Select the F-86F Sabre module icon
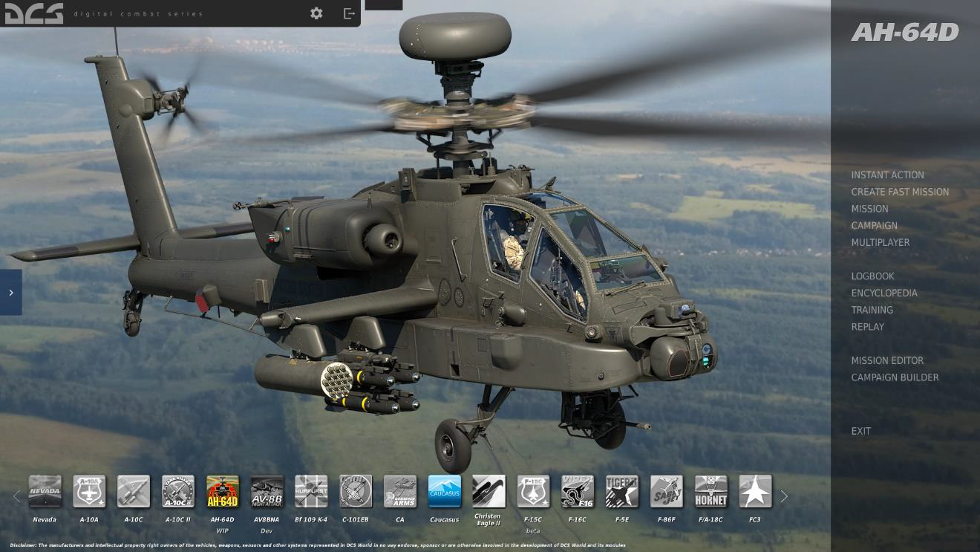This screenshot has width=980, height=552. click(x=667, y=492)
